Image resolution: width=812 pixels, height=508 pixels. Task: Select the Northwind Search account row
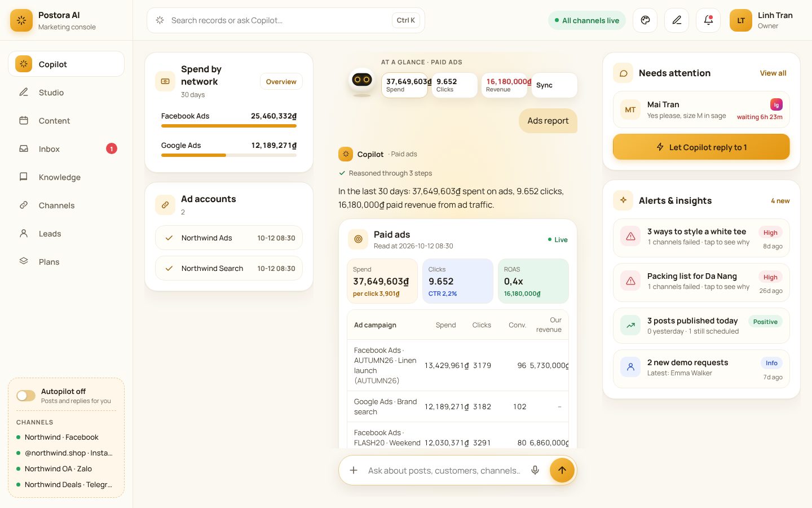[x=229, y=268]
